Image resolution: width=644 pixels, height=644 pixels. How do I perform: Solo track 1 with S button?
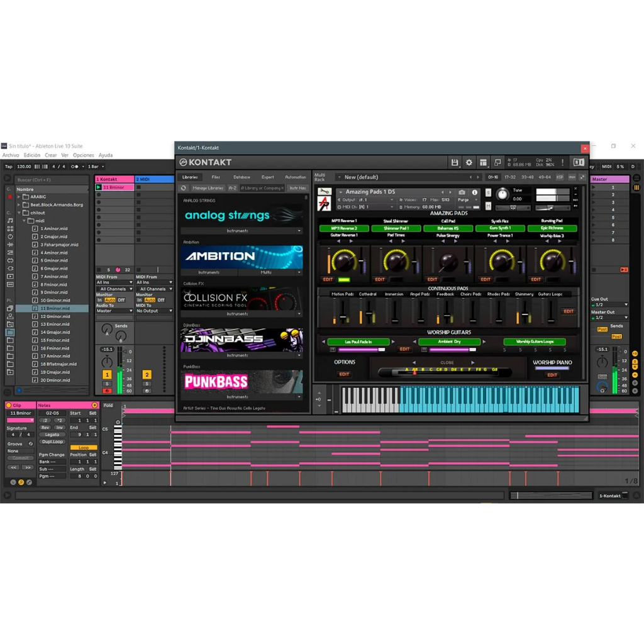pos(107,384)
